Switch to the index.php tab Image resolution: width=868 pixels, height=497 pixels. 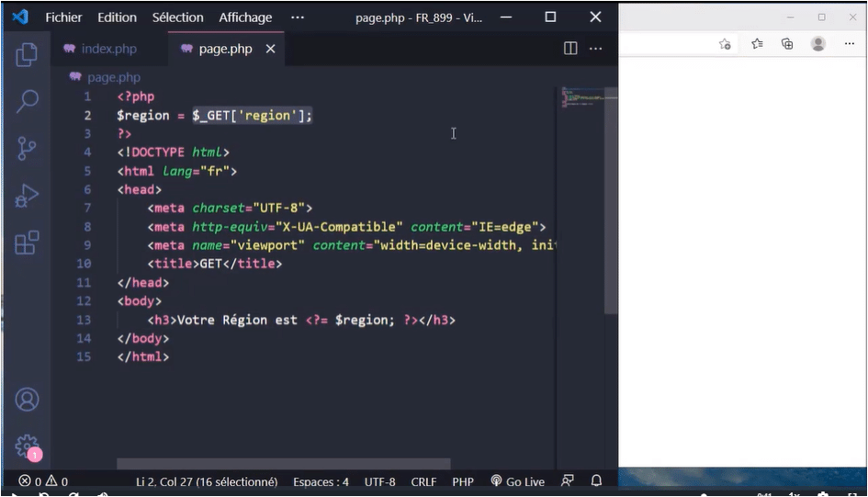click(x=109, y=49)
